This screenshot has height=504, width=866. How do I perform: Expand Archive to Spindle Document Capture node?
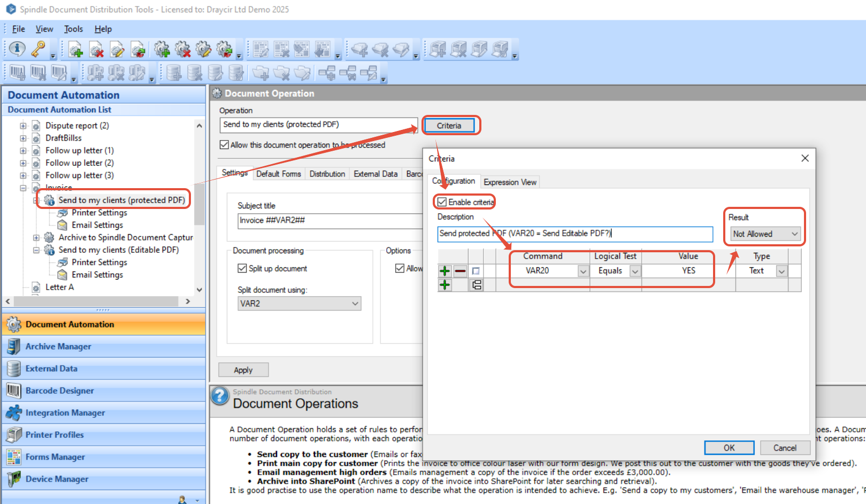click(x=36, y=237)
